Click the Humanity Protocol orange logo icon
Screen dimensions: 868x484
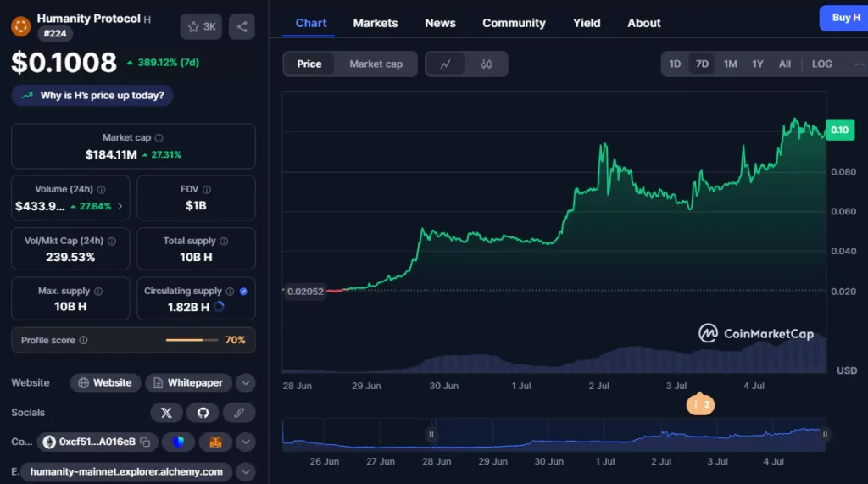[21, 26]
